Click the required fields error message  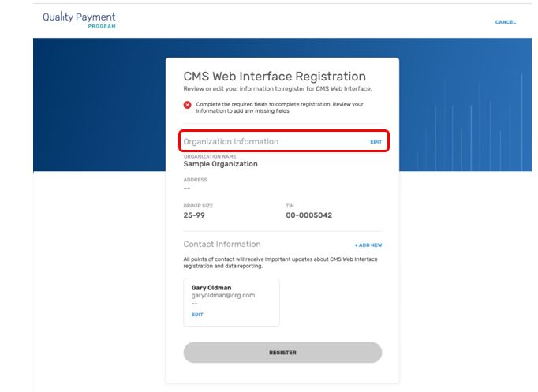(x=279, y=107)
